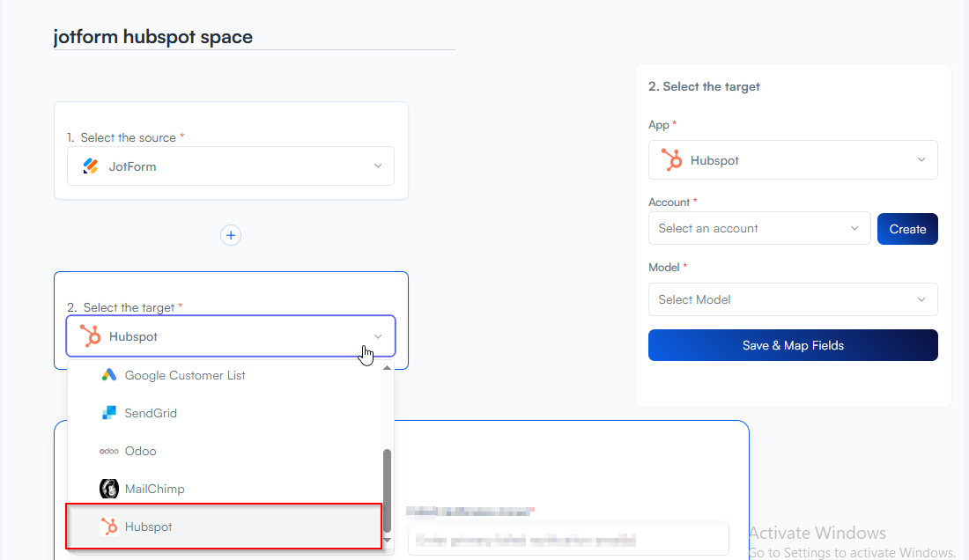The width and height of the screenshot is (969, 560).
Task: Click the 'Save & Map Fields' button
Action: [792, 345]
